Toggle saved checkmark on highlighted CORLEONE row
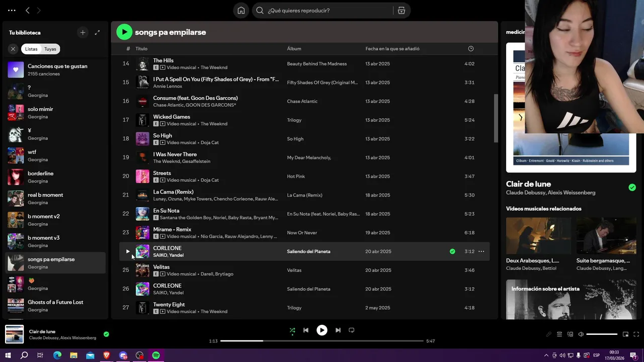The width and height of the screenshot is (644, 362). coord(452,251)
